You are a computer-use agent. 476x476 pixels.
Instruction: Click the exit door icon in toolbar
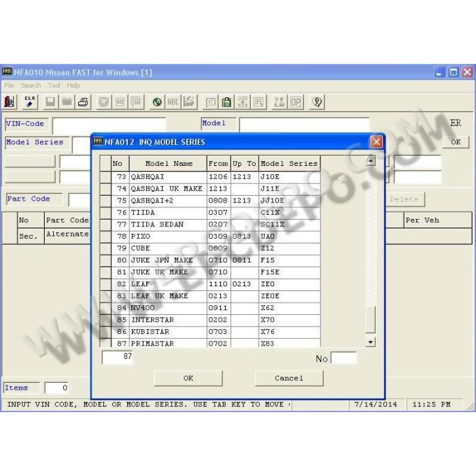(x=10, y=102)
